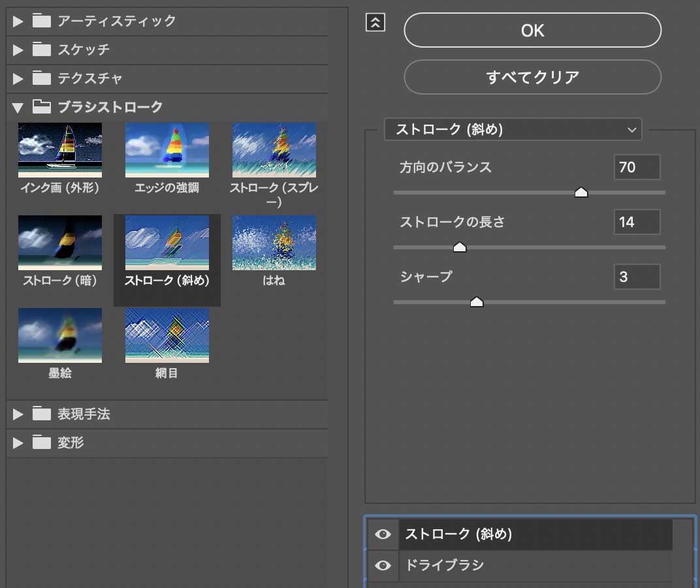Click the すべてクリア button
Image resolution: width=700 pixels, height=588 pixels.
click(532, 77)
